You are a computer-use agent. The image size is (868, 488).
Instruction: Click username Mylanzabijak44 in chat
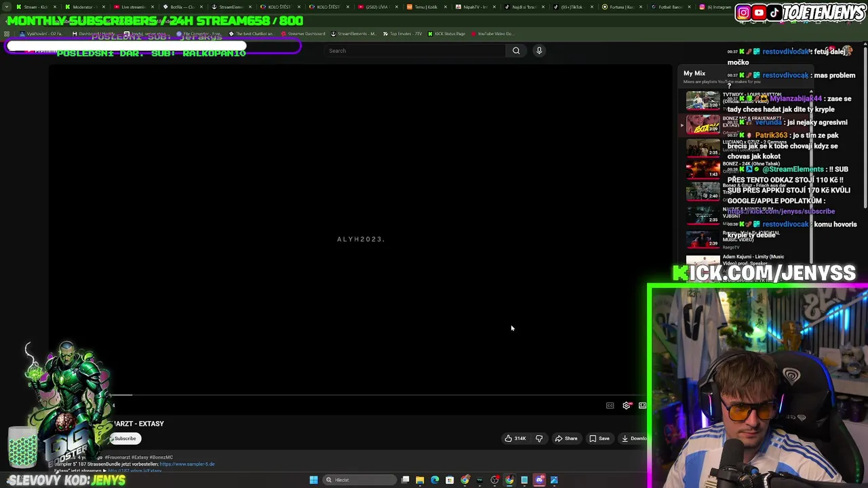coord(796,99)
